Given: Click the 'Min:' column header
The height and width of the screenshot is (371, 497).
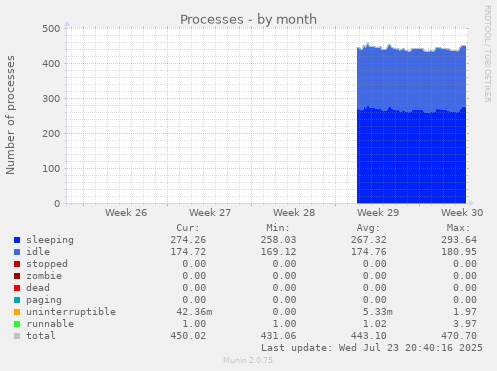Looking at the screenshot, I should pyautogui.click(x=278, y=228).
